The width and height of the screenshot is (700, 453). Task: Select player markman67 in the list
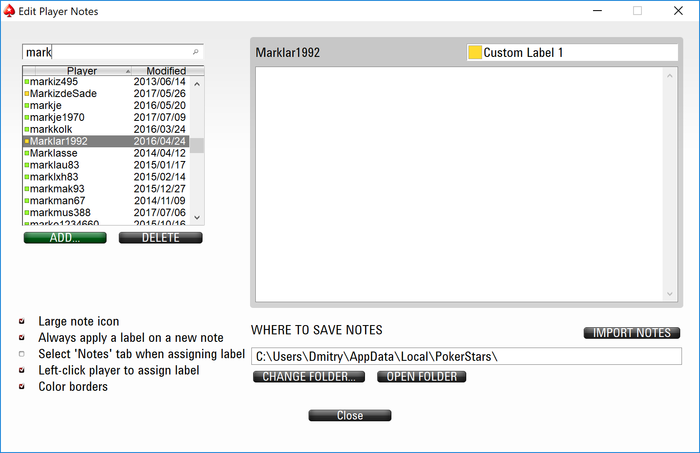coord(106,201)
